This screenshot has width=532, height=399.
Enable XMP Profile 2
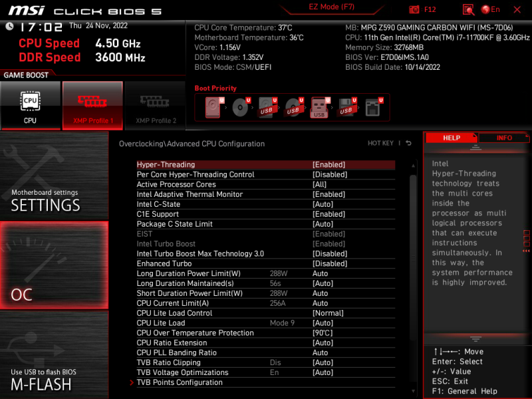coord(156,105)
